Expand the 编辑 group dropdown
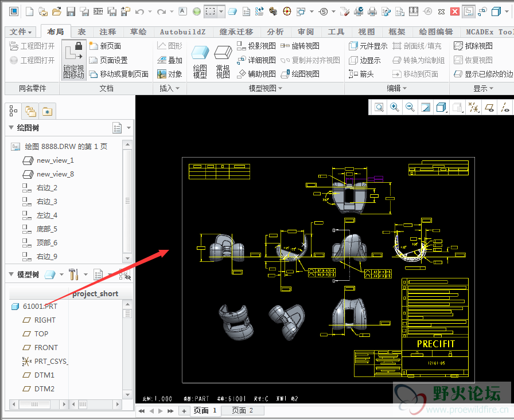 point(396,88)
